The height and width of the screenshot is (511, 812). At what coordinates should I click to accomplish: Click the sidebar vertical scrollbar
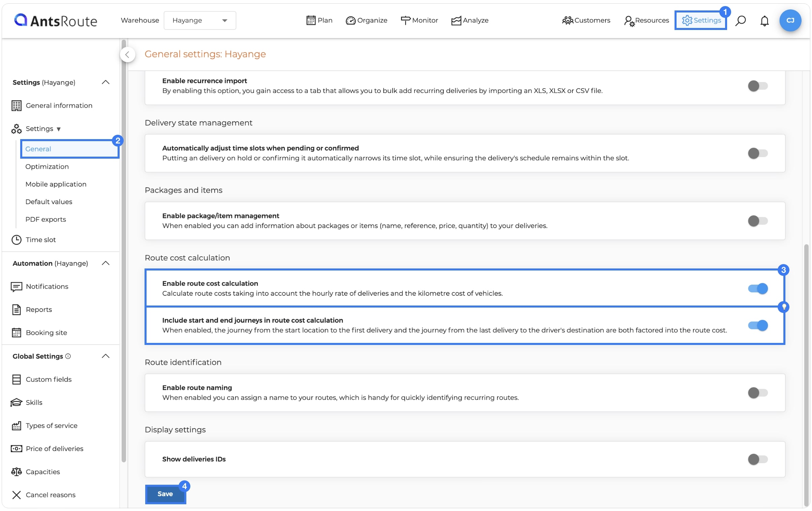tap(124, 251)
